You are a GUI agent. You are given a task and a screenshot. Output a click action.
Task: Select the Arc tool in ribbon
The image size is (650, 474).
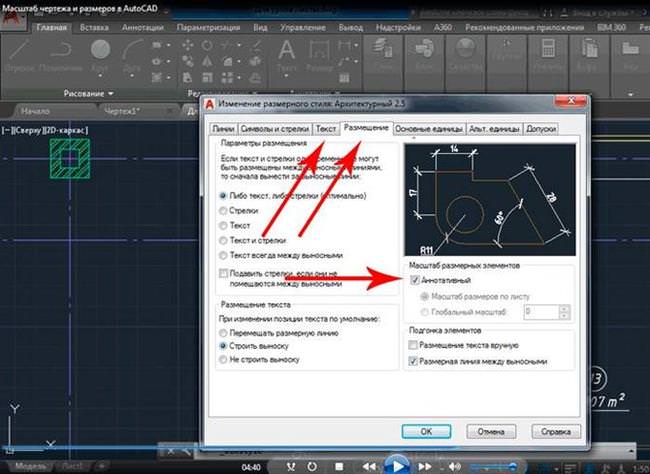click(x=132, y=50)
